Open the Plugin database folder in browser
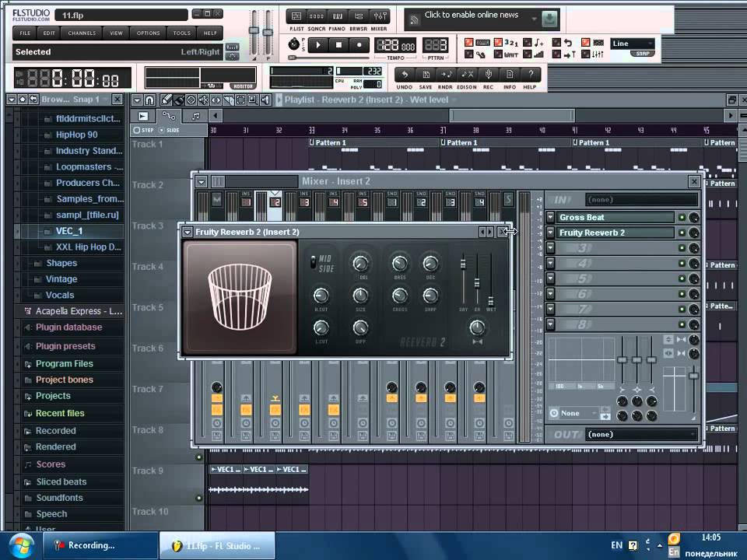Screen dimensions: 747x560 (x=68, y=327)
